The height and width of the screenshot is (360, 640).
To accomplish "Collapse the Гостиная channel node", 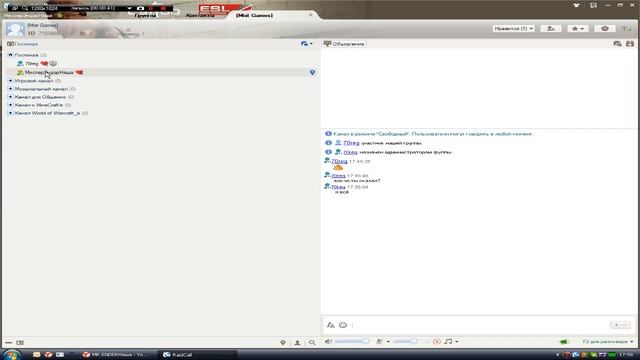I will [x=10, y=55].
